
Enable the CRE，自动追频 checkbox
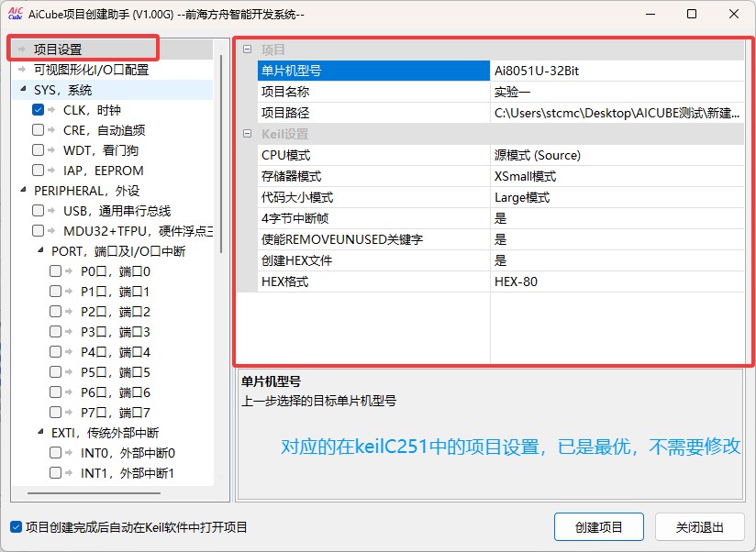[39, 130]
